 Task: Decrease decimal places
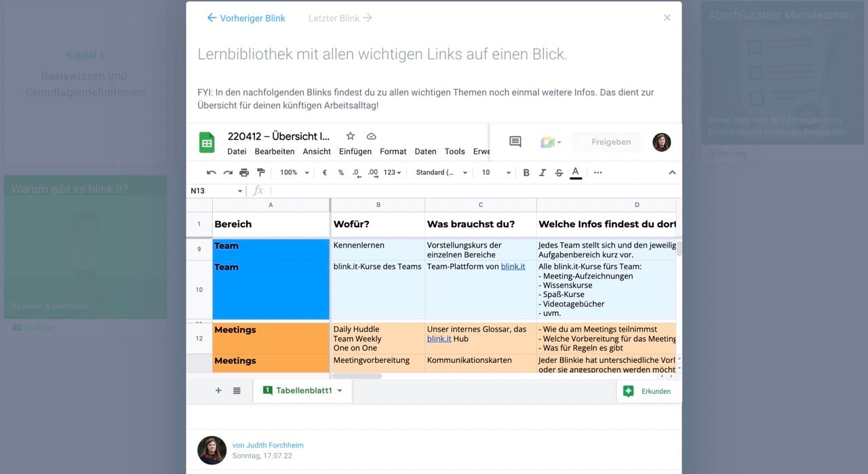click(x=357, y=173)
